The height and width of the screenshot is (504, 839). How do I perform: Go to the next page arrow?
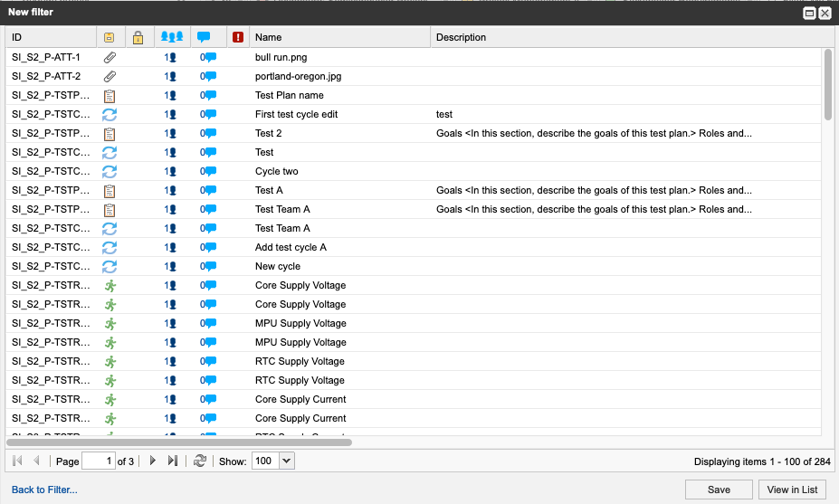coord(153,461)
